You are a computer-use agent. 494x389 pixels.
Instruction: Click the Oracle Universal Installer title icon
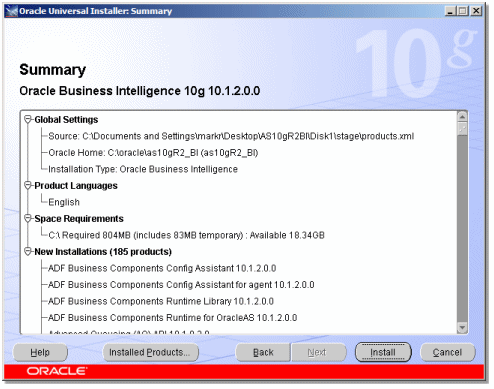click(x=12, y=11)
